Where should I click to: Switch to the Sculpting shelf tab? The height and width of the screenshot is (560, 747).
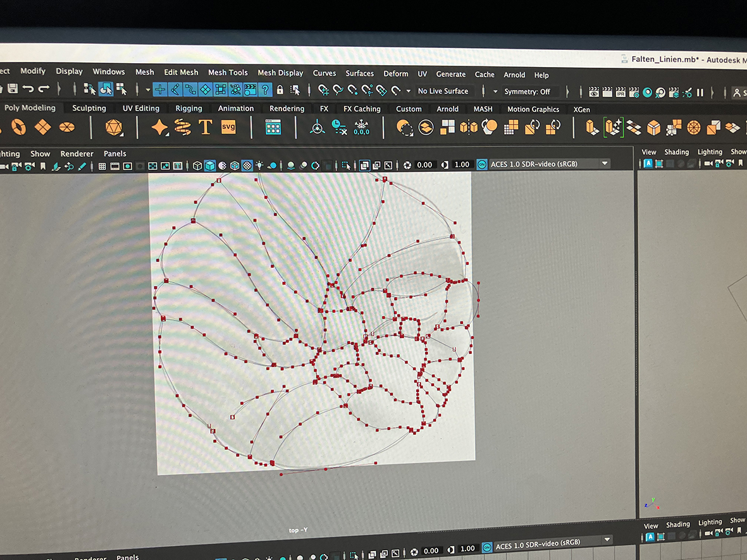pos(89,107)
